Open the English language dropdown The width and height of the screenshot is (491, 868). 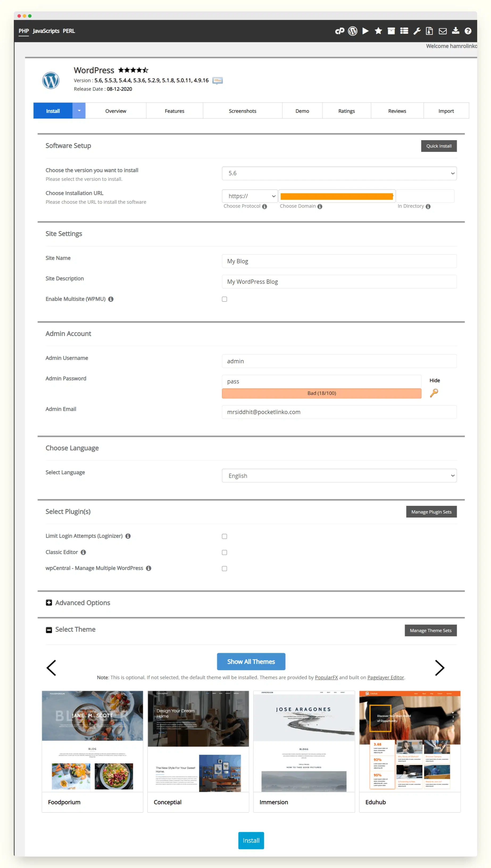click(x=339, y=476)
